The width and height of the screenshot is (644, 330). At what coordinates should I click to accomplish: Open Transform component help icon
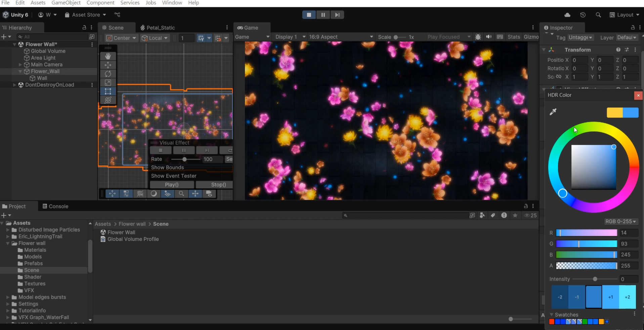click(x=618, y=50)
